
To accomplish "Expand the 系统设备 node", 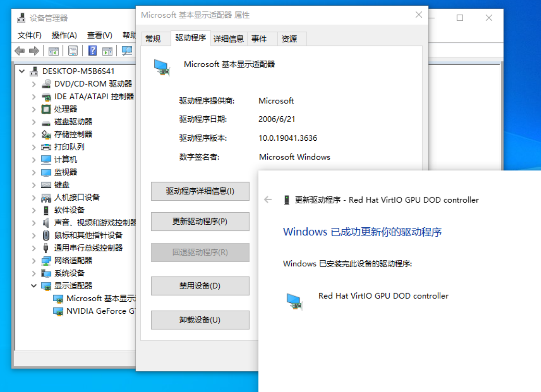I will (34, 273).
